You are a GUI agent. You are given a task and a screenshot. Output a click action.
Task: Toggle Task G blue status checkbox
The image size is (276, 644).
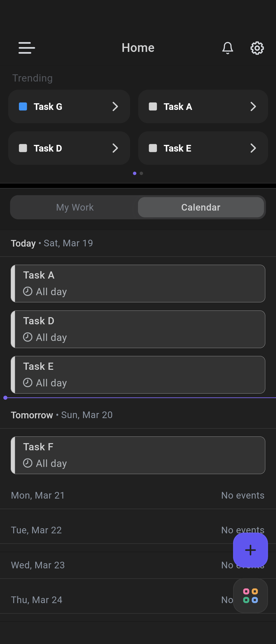tap(23, 107)
